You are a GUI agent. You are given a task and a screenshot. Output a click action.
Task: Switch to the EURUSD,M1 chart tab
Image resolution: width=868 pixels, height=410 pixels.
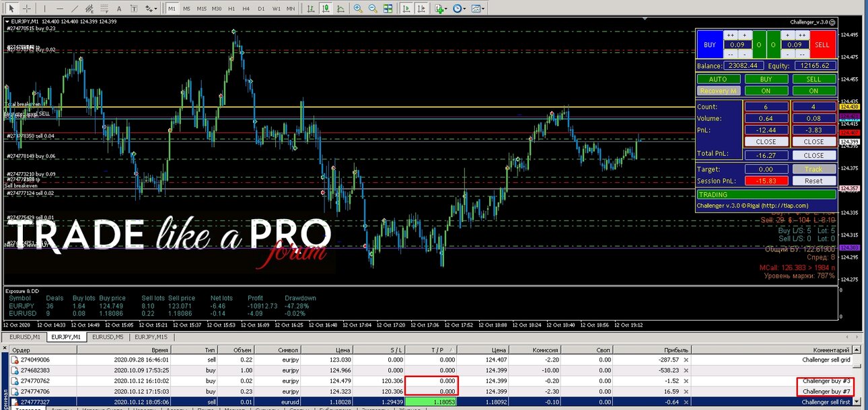click(24, 336)
